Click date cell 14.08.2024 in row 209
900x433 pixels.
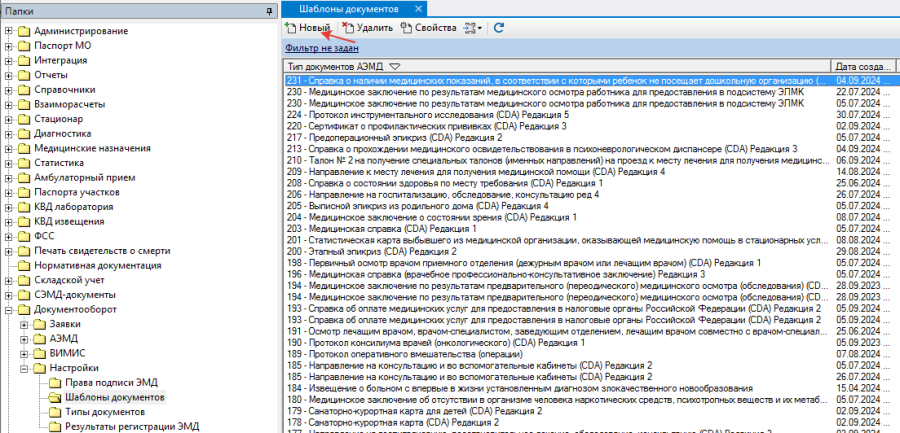point(864,172)
